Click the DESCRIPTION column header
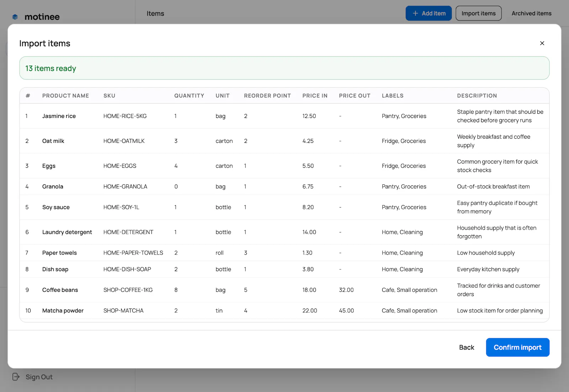The height and width of the screenshot is (392, 569). 477,96
